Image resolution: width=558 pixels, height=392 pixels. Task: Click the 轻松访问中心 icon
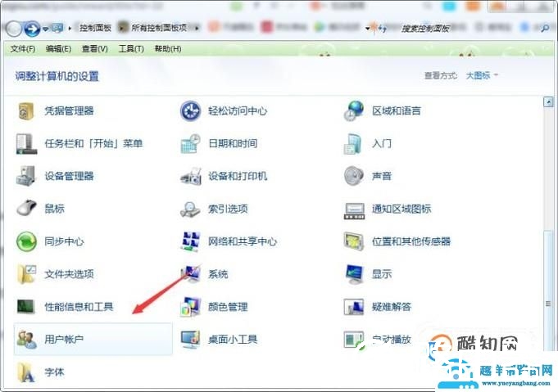(x=191, y=110)
